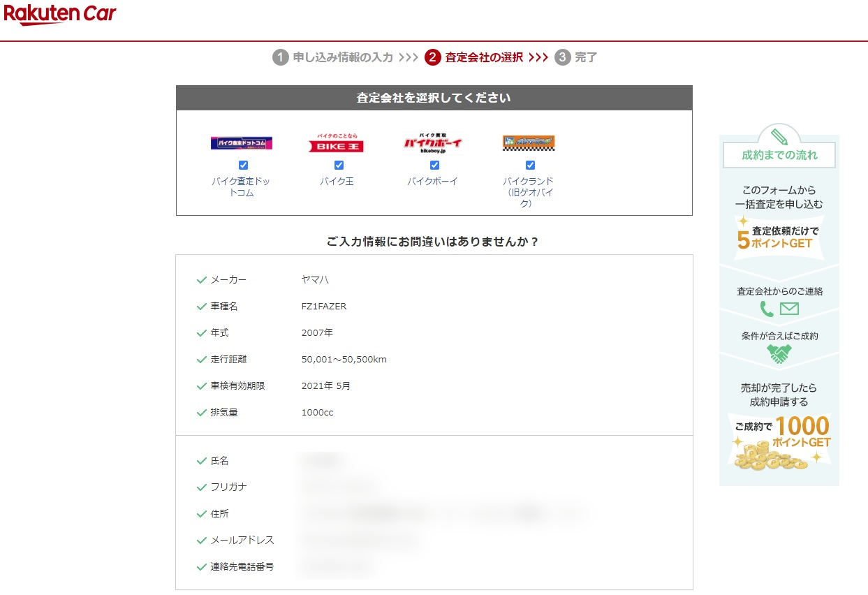Click the inspection expiry value 2021年 5月
The width and height of the screenshot is (868, 595).
[x=326, y=386]
